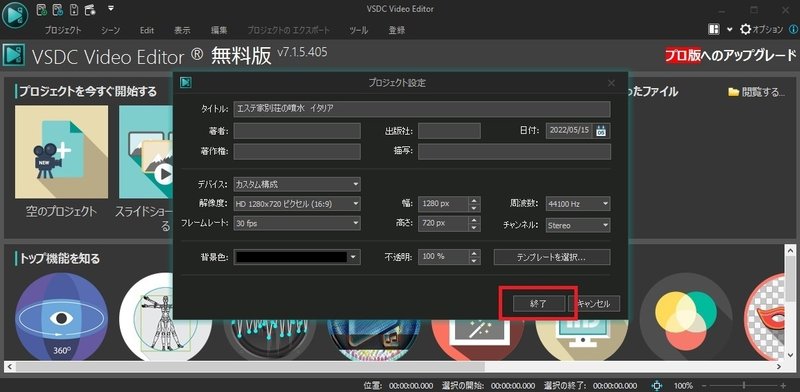Open the overlapping color circles feature icon
This screenshot has height=392, width=800.
[686, 317]
